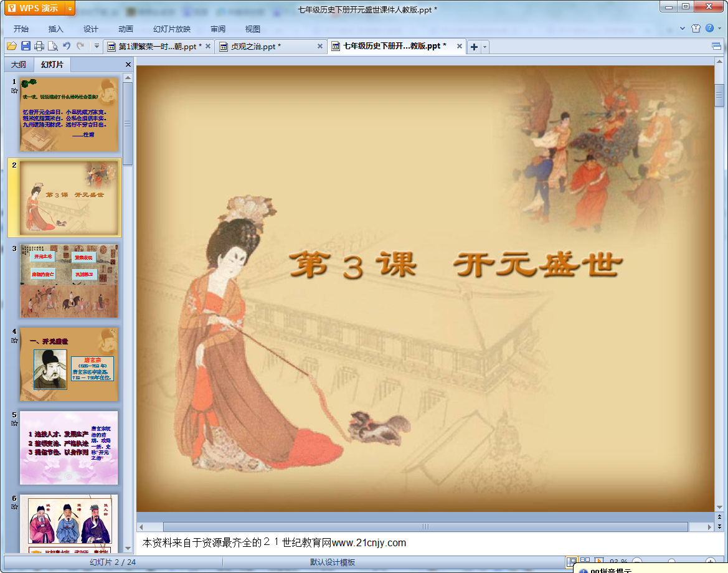
Task: Save the presentation with the floppy disk icon
Action: pyautogui.click(x=26, y=46)
